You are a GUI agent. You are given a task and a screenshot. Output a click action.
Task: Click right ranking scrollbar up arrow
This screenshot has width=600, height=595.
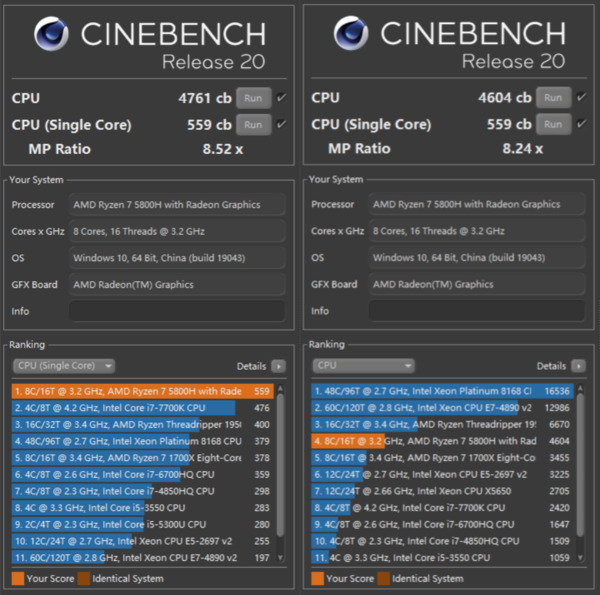[580, 389]
